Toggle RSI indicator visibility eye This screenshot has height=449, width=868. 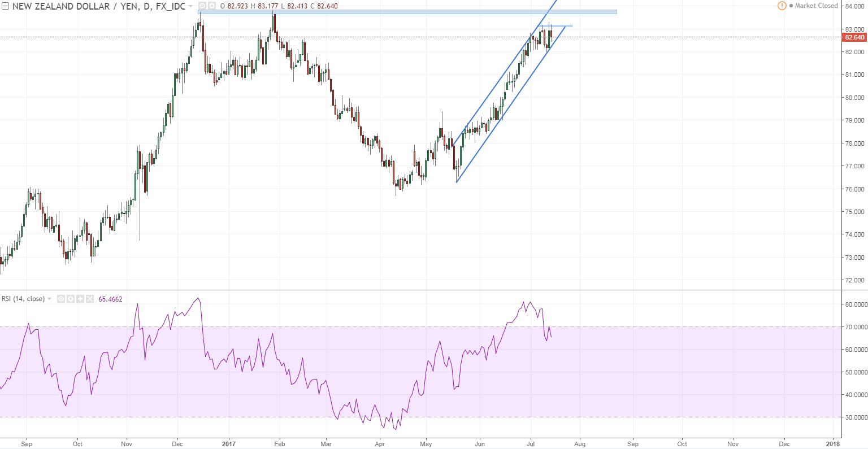coord(61,299)
